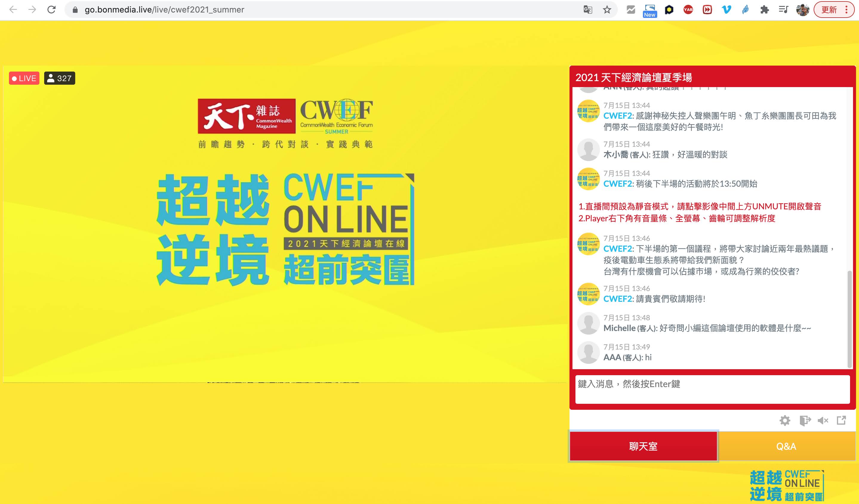
Task: Open the Extensions puzzle piece menu
Action: [x=765, y=10]
